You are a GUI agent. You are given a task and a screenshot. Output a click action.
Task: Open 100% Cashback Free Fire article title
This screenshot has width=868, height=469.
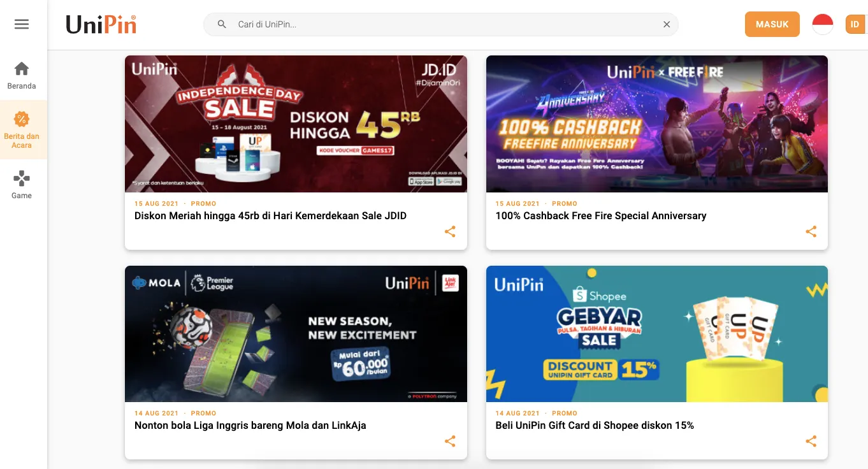[600, 216]
